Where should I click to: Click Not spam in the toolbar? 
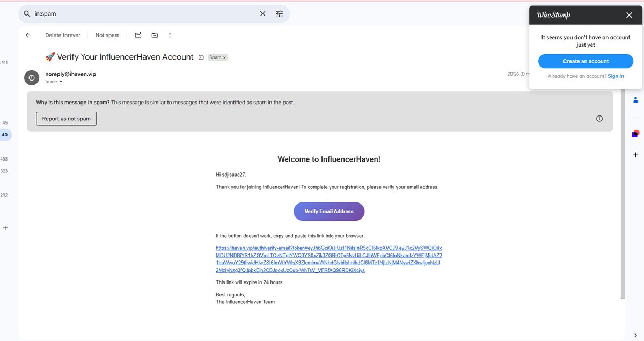(x=107, y=35)
